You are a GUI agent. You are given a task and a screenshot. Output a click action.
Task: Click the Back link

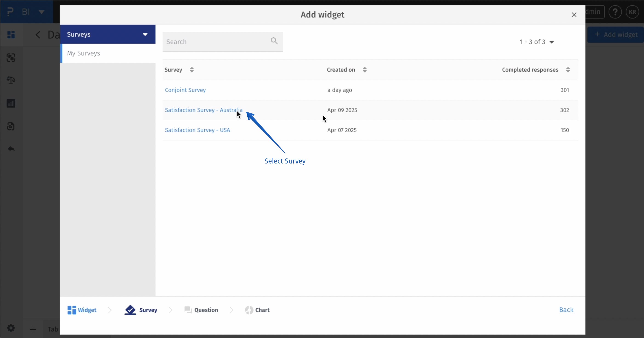click(x=566, y=310)
